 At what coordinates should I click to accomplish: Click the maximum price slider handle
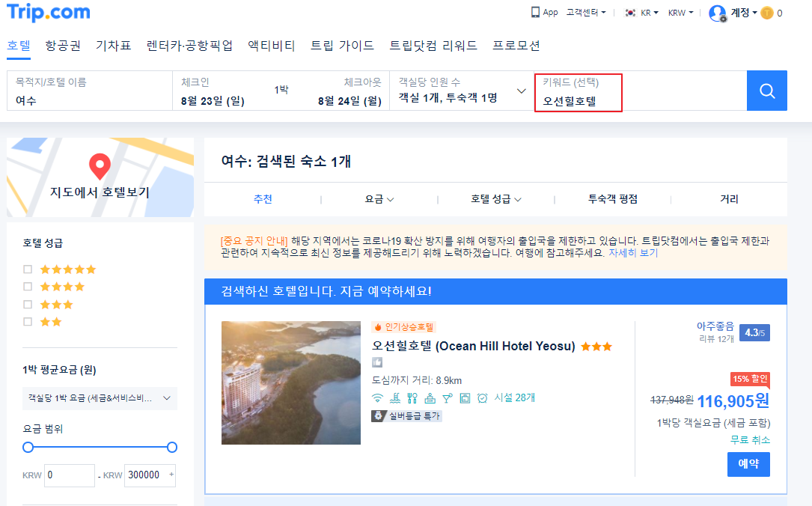pyautogui.click(x=172, y=447)
